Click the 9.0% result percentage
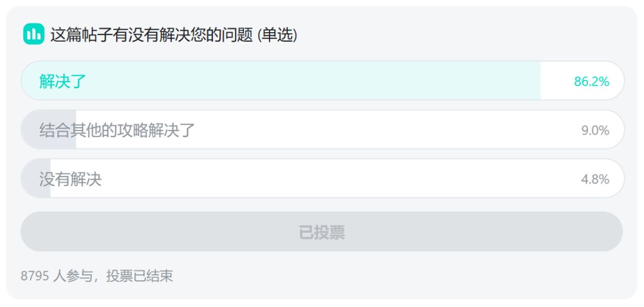The image size is (644, 307). 595,131
